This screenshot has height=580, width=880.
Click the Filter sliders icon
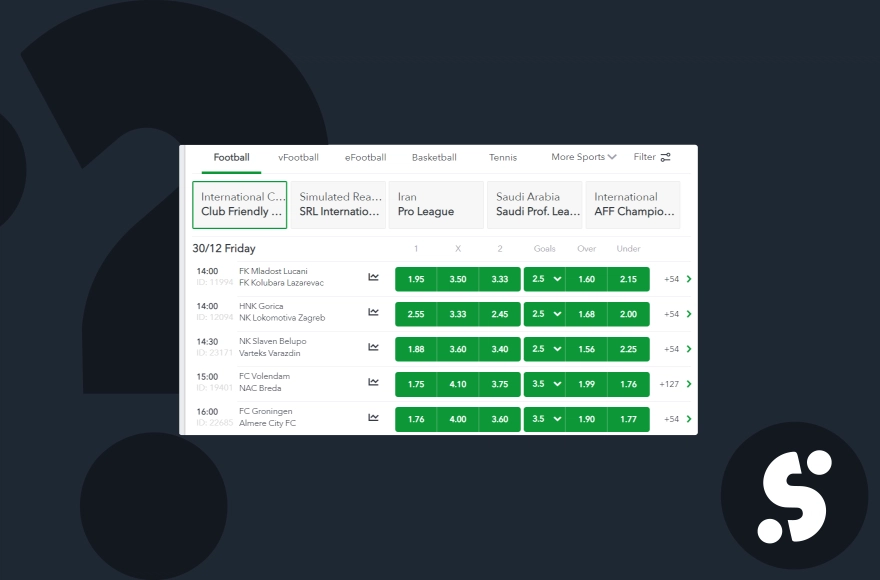(665, 157)
